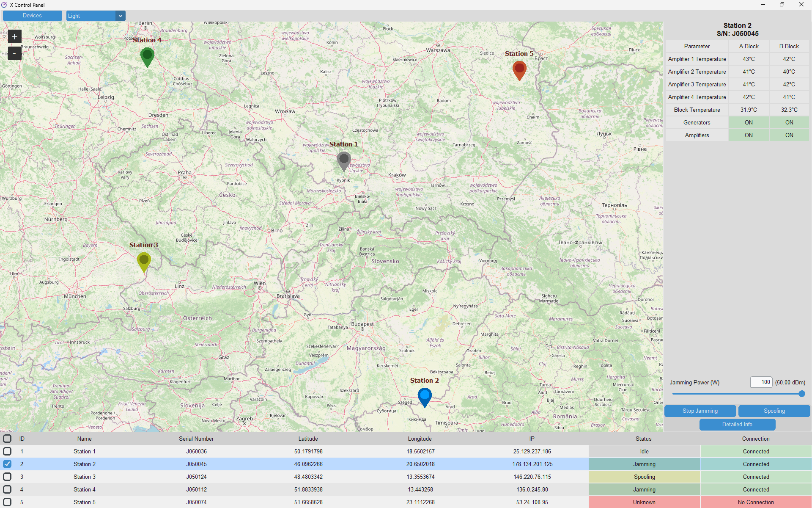The height and width of the screenshot is (508, 812).
Task: Click Amplifiers A Block ON cell
Action: 749,135
